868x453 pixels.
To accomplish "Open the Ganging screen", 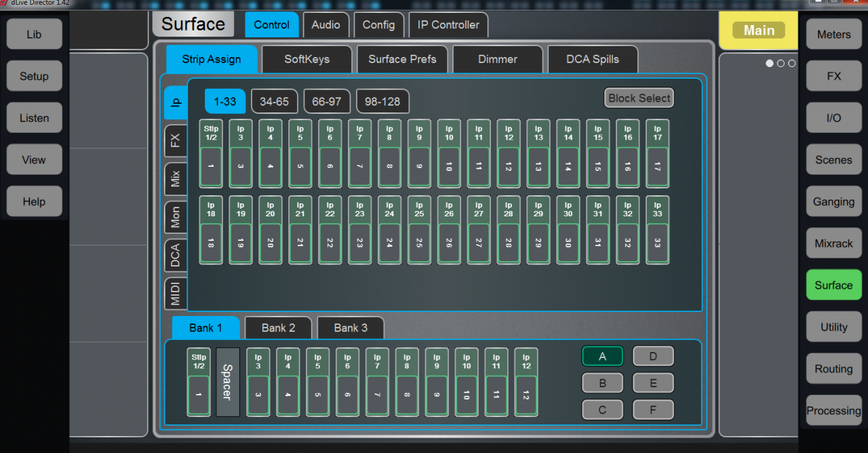I will pos(833,201).
